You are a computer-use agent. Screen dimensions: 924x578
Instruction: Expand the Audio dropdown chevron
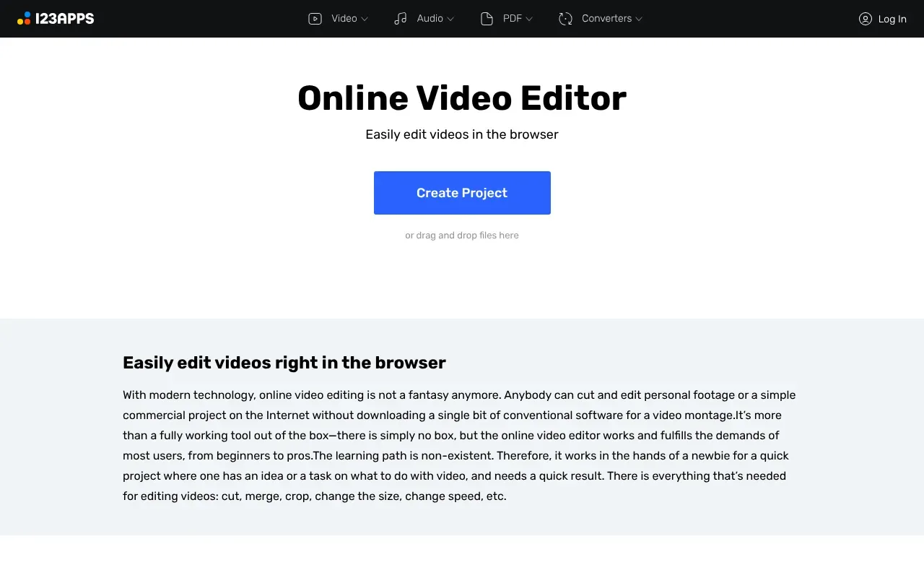point(450,19)
